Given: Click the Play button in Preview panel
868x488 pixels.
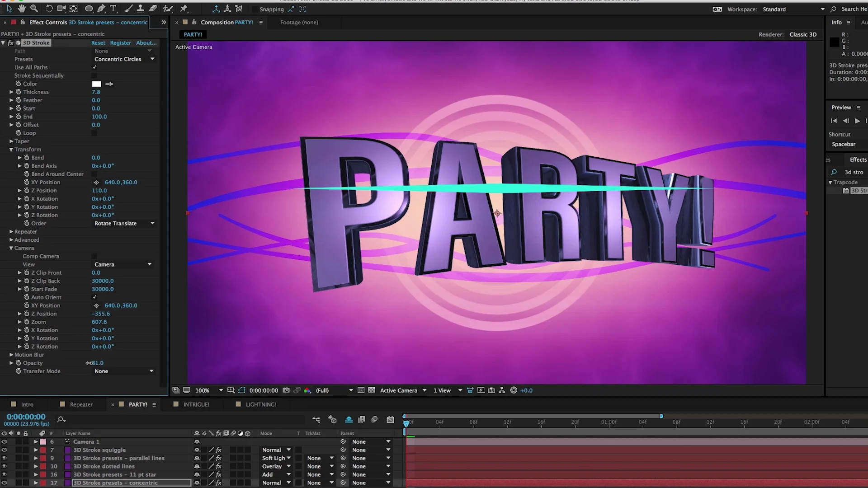Looking at the screenshot, I should click(x=857, y=121).
